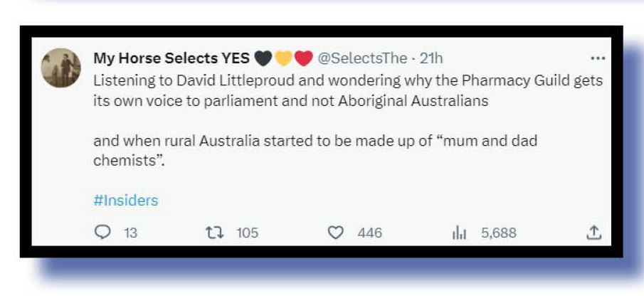Click the 21h timestamp
Image resolution: width=644 pixels, height=303 pixels.
(431, 58)
